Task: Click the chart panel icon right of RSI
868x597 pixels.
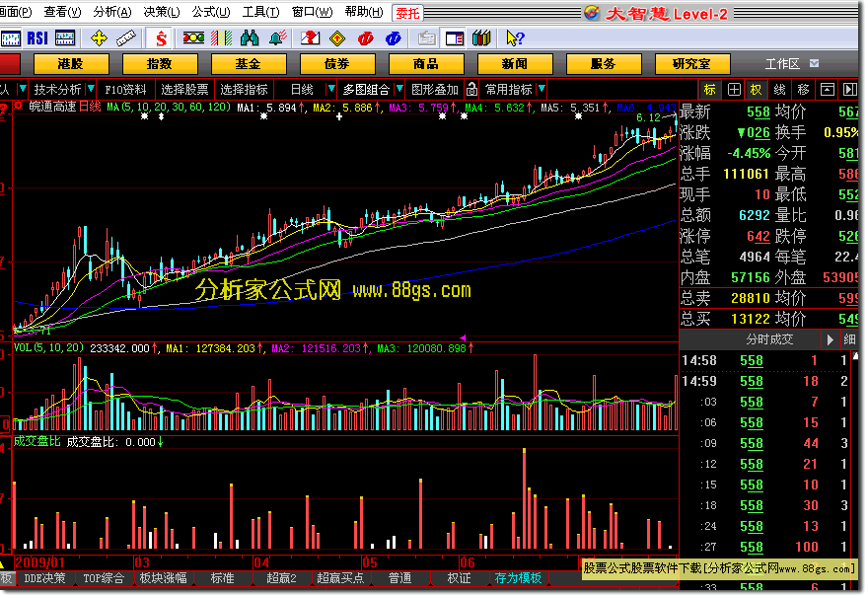Action: click(x=65, y=37)
